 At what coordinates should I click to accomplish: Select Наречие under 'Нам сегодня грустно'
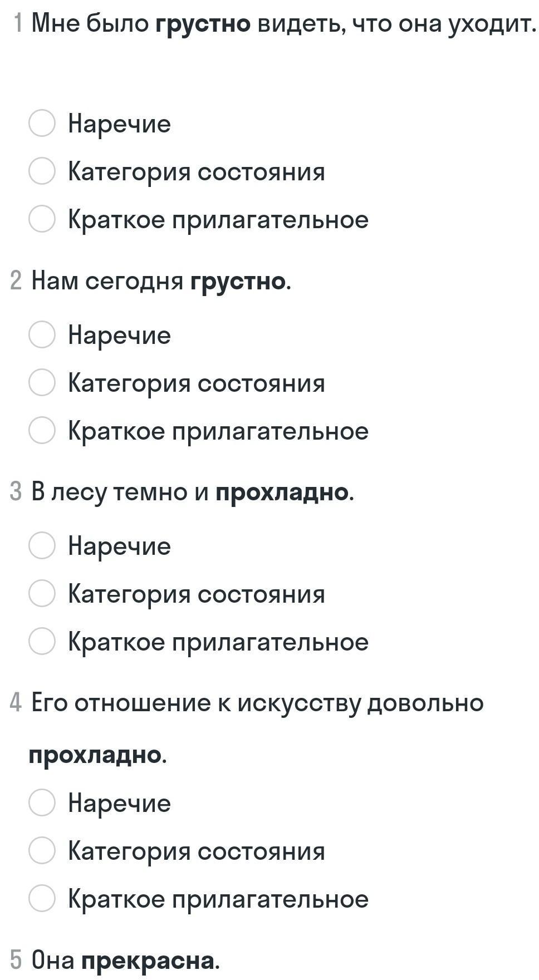click(x=42, y=334)
